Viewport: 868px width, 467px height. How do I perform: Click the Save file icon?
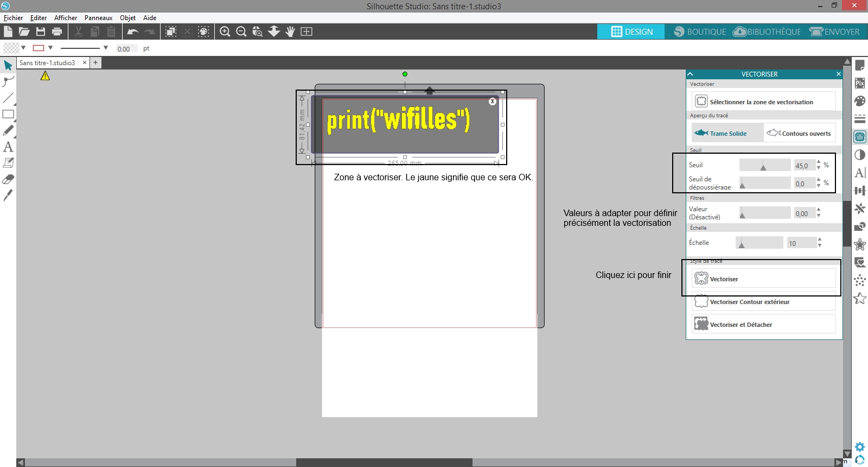pos(41,31)
